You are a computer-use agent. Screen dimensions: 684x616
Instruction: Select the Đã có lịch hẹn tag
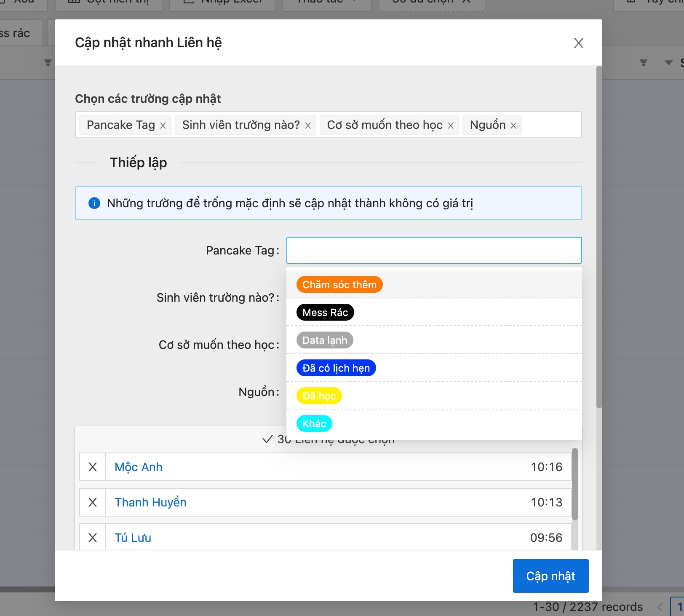coord(336,368)
